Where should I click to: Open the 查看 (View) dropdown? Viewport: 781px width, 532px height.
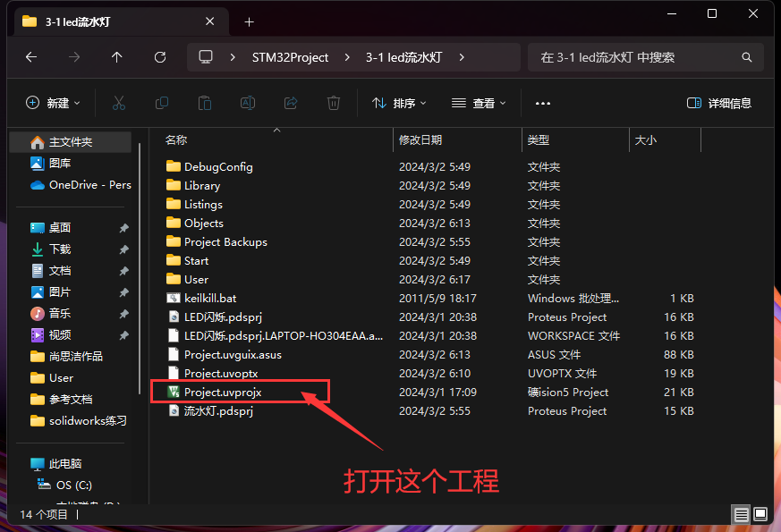click(x=479, y=103)
